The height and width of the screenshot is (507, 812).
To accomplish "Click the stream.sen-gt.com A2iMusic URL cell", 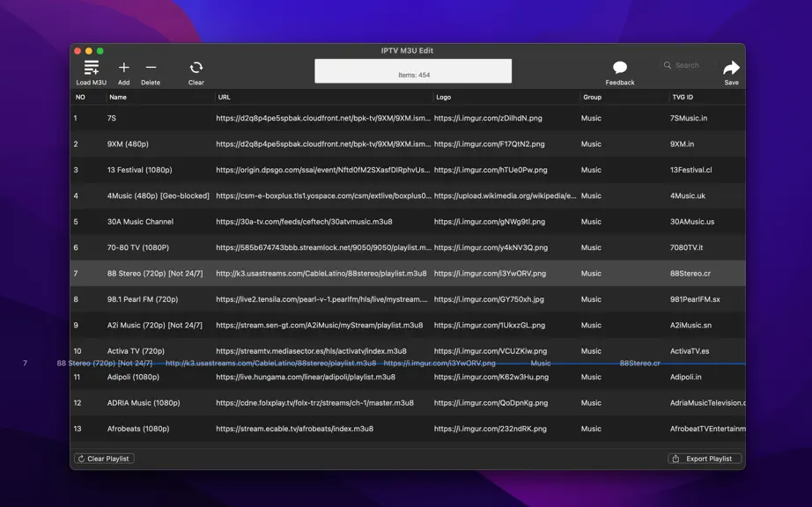I will pos(320,325).
